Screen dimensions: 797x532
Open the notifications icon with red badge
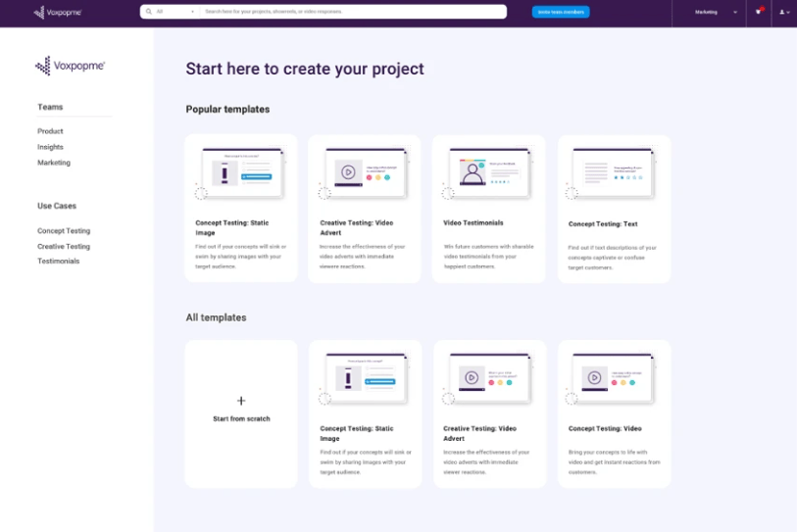(759, 11)
